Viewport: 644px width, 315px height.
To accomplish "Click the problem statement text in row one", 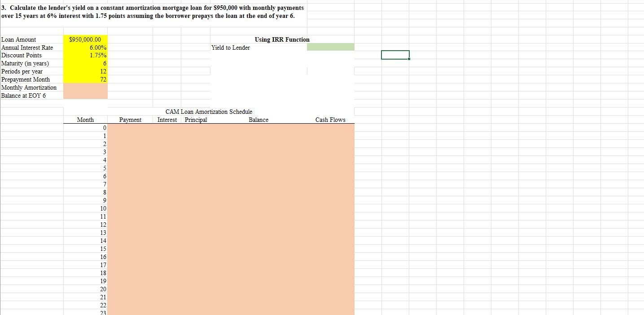I will [x=153, y=12].
